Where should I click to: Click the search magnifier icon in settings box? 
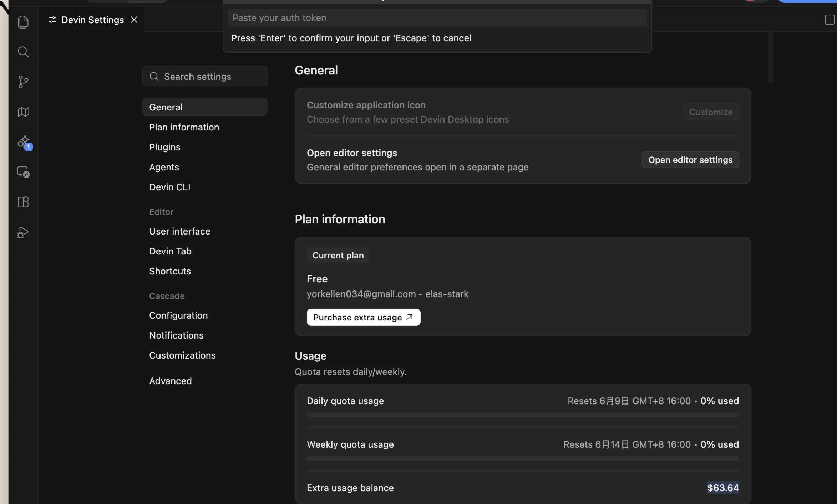(x=154, y=76)
